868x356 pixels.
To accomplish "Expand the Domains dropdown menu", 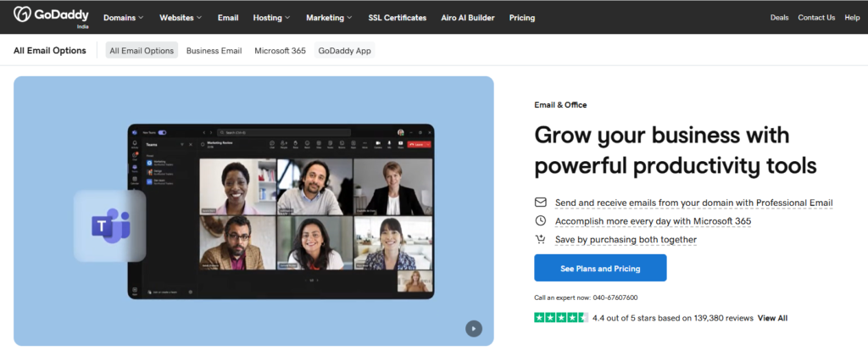I will coord(124,18).
